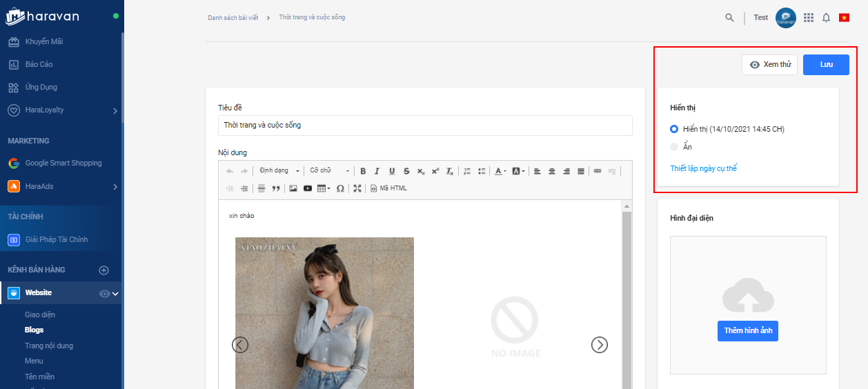Open the 'Cỡ chữ' font size dropdown
Image resolution: width=868 pixels, height=389 pixels.
click(x=330, y=171)
